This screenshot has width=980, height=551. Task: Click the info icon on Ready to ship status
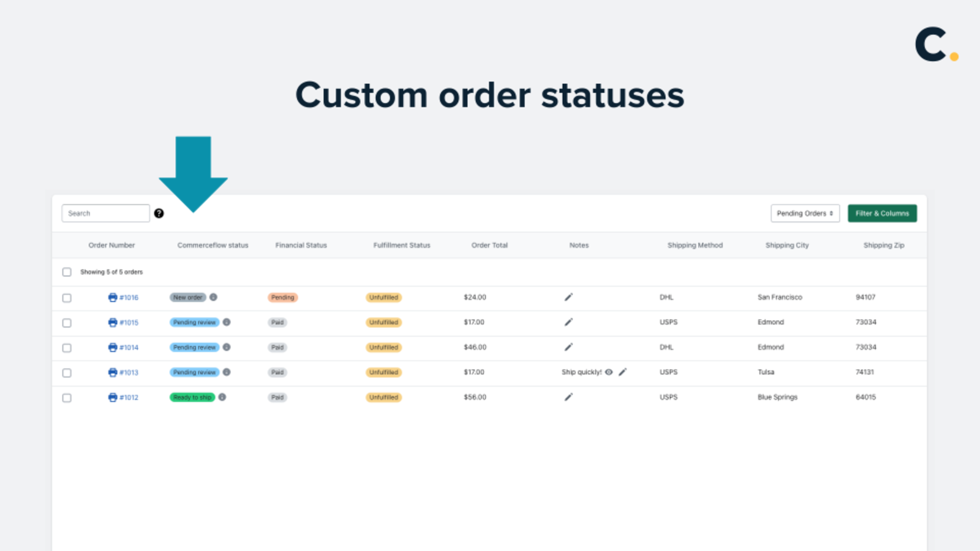click(221, 397)
